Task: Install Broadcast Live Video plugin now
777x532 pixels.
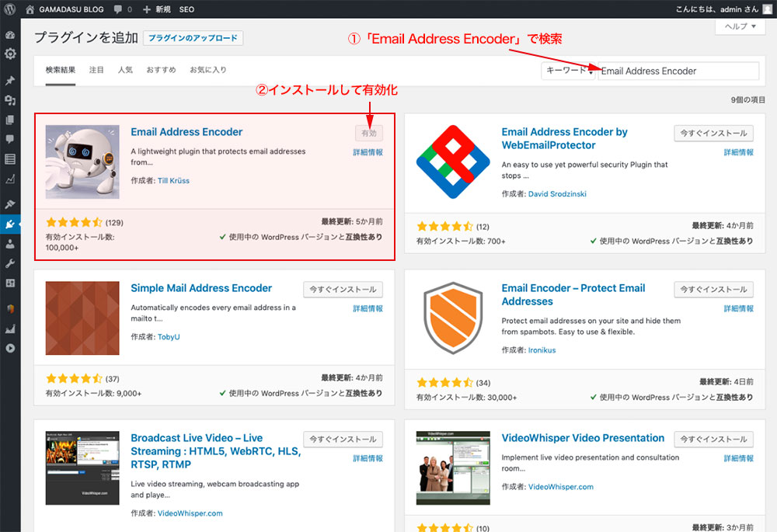Action: (343, 439)
